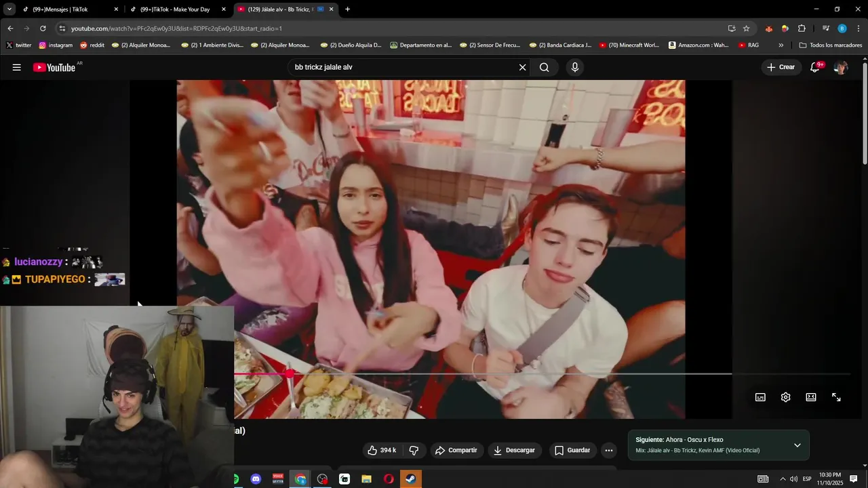Viewport: 868px width, 488px height.
Task: Open the three-dot more actions menu
Action: (609, 450)
